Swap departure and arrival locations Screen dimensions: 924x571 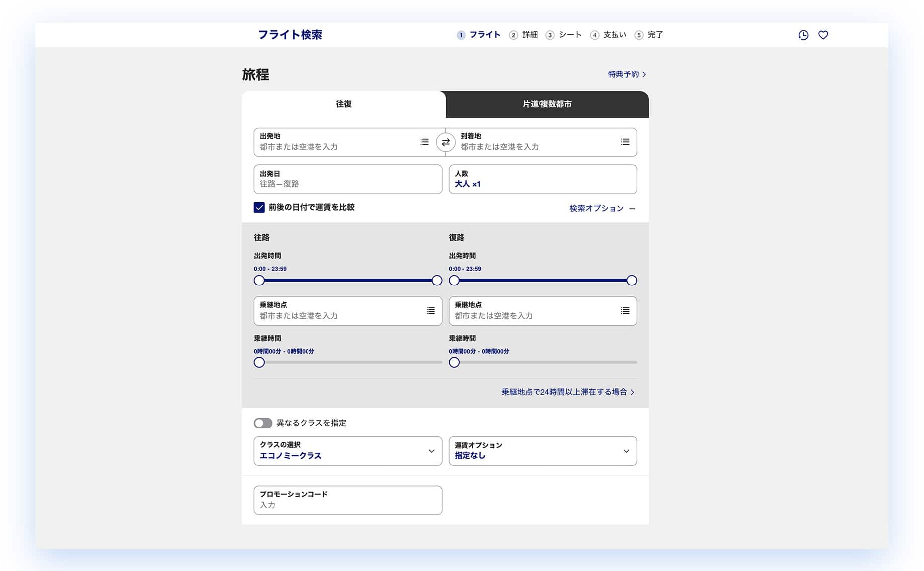click(445, 143)
